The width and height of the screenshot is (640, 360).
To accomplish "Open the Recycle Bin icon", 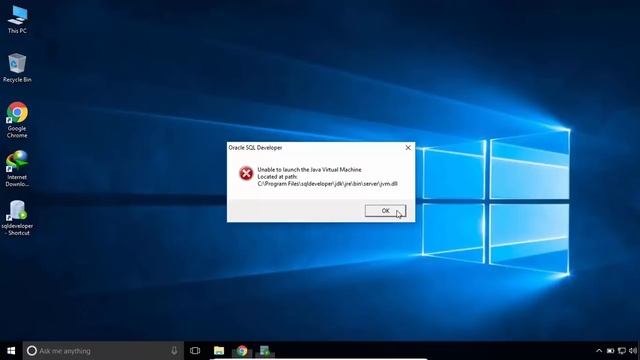I will (x=17, y=67).
